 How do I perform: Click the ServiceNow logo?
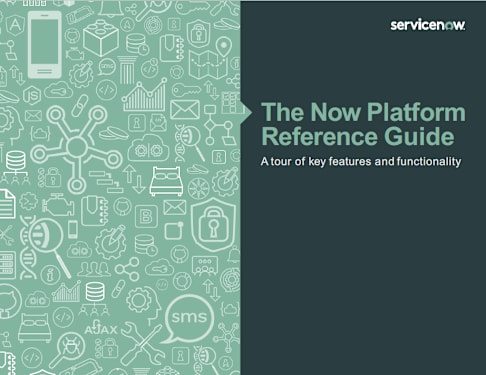coord(428,25)
